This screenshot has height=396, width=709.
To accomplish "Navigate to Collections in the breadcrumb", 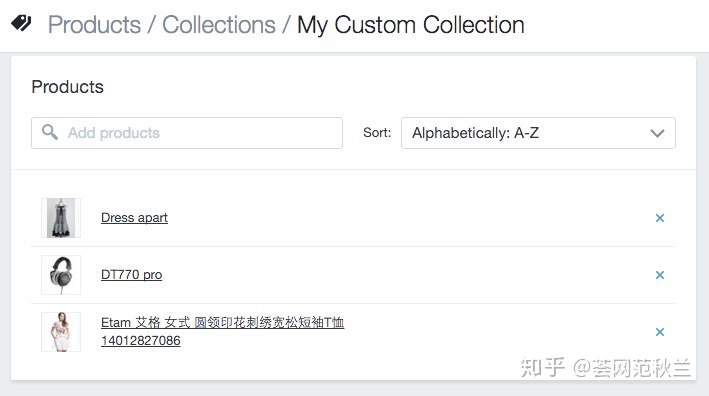I will pyautogui.click(x=219, y=25).
